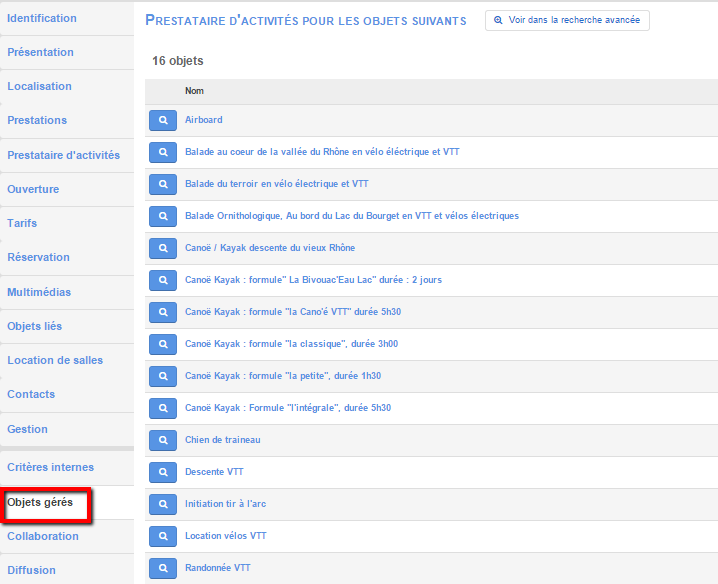Go to the Multimédias tab
Screen dimensions: 718x584
[67, 292]
